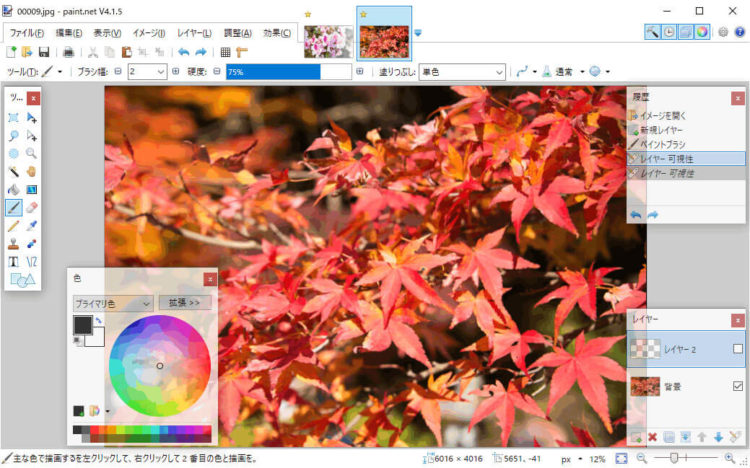Toggle the pixel grid icon
This screenshot has height=468, width=750.
(x=225, y=52)
